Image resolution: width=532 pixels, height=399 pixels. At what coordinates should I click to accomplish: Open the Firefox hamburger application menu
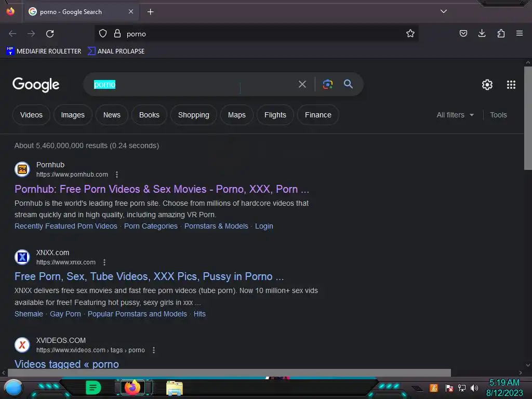point(519,33)
